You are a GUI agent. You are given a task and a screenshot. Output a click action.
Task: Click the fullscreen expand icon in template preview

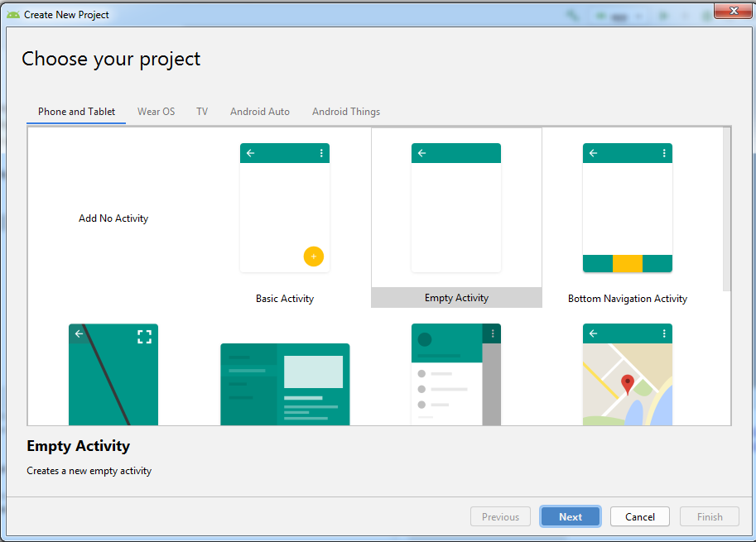[144, 336]
